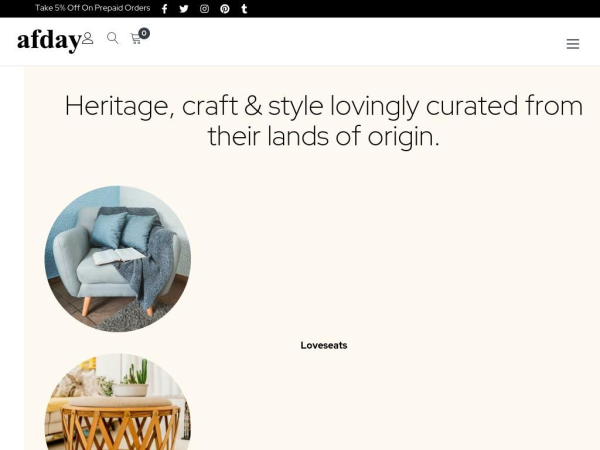Open the Pinterest social link
600x450 pixels.
coord(225,9)
